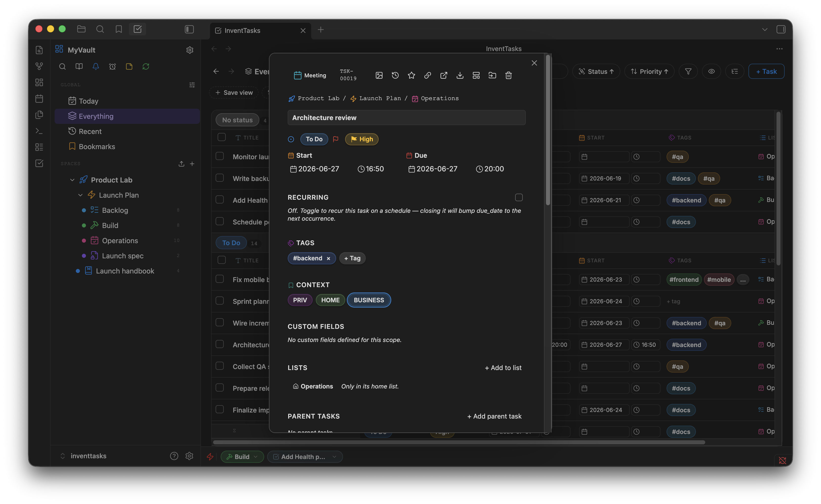Open task history clock icon
821x504 pixels.
[x=395, y=75]
